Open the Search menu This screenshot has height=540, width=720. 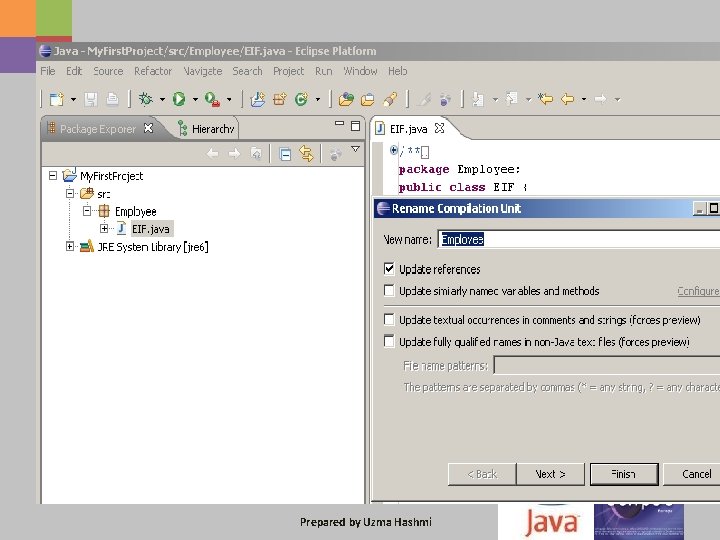[x=248, y=71]
